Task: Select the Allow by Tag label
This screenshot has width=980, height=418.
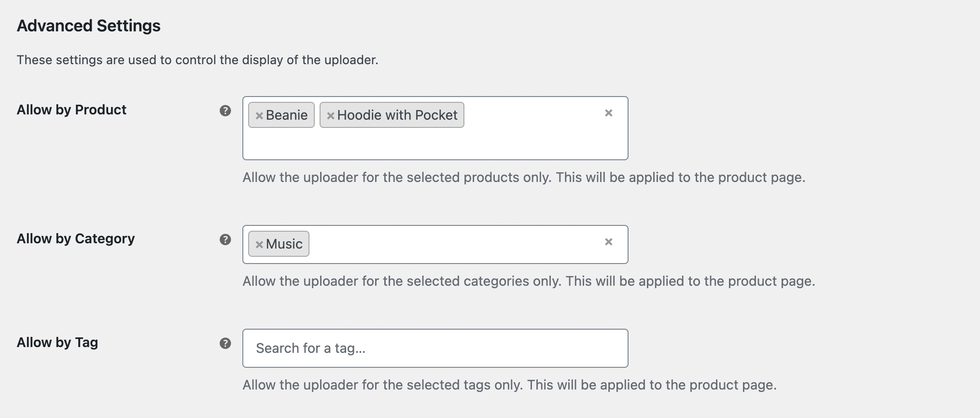Action: click(56, 343)
